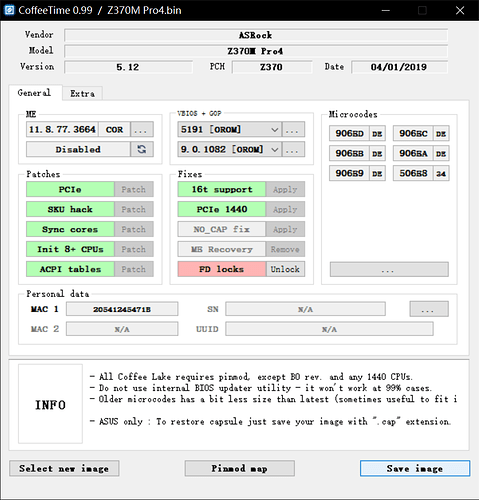
Task: Click the INFO box
Action: 50,404
